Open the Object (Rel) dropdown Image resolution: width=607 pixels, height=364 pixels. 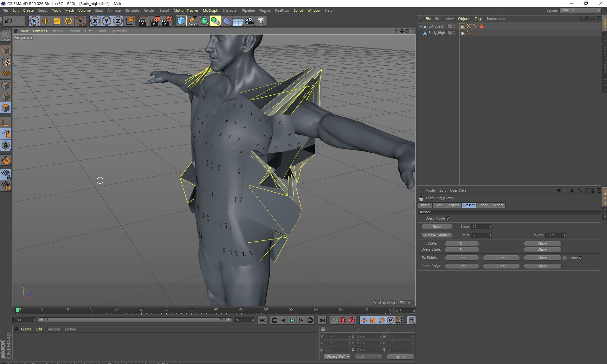(x=337, y=357)
